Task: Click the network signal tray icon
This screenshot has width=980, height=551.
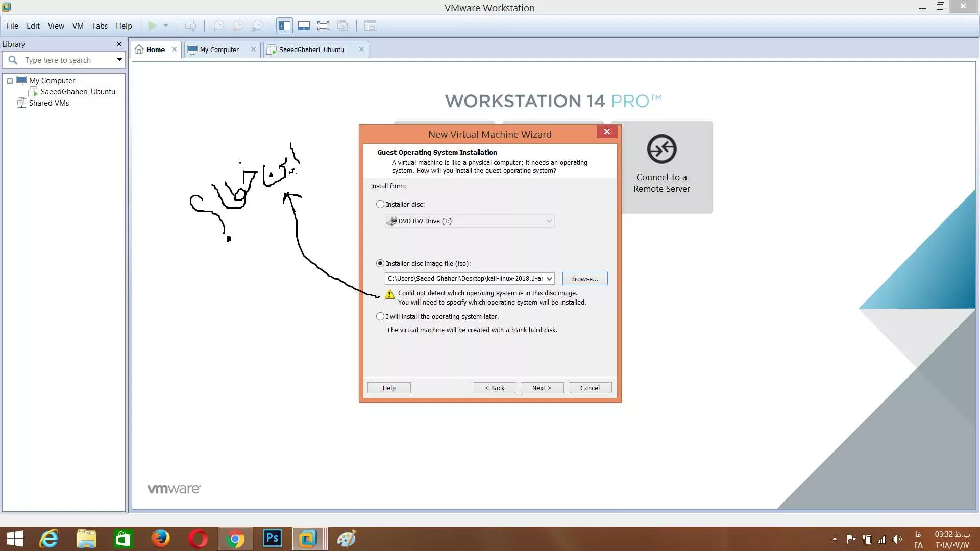Action: [x=881, y=539]
